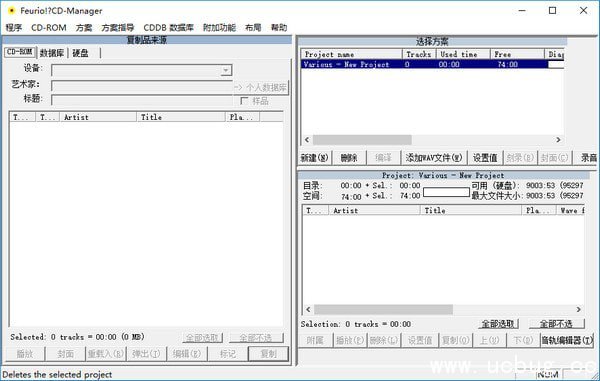Click the track 设置值 button
Viewport: 600px width, 381px height.
[x=420, y=340]
